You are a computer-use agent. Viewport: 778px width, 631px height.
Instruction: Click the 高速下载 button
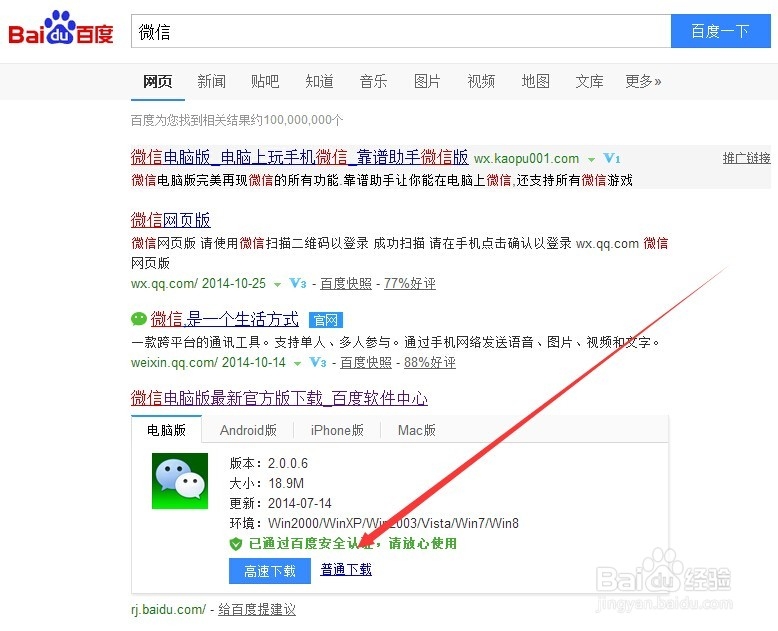pos(270,571)
